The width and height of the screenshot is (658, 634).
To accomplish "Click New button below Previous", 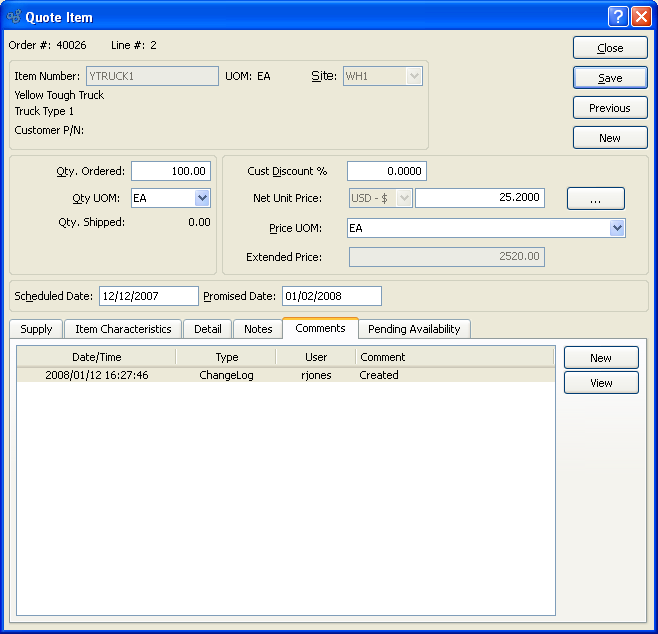I will (609, 138).
